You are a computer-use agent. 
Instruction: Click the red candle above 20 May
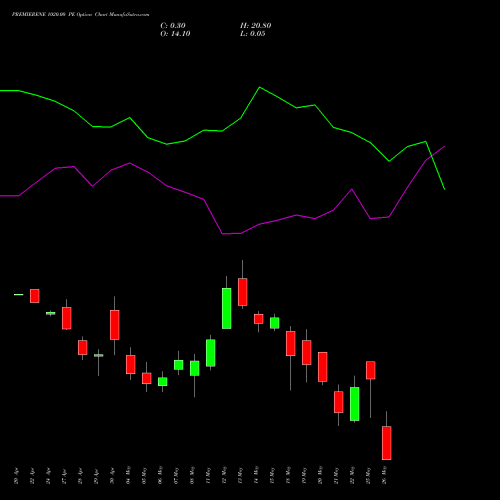tap(323, 367)
